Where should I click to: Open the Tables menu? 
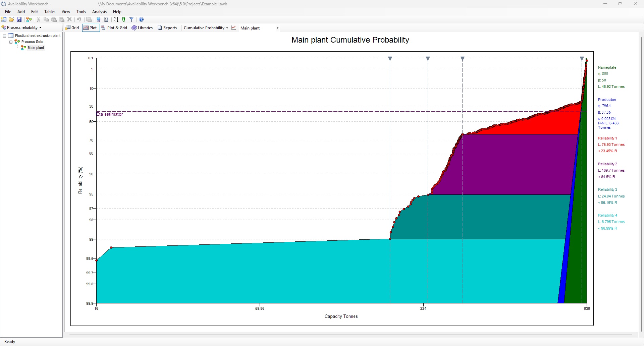pyautogui.click(x=50, y=12)
